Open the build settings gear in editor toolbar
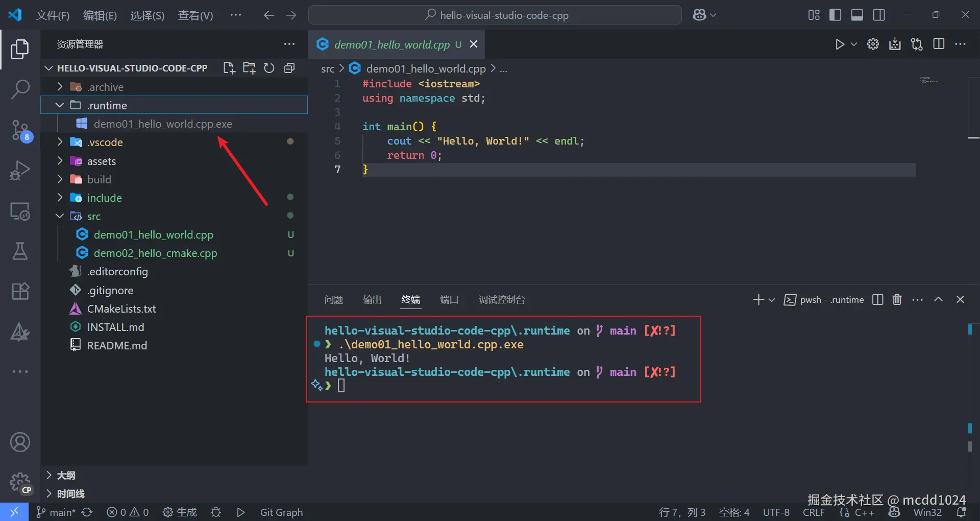The height and width of the screenshot is (521, 980). 873,44
